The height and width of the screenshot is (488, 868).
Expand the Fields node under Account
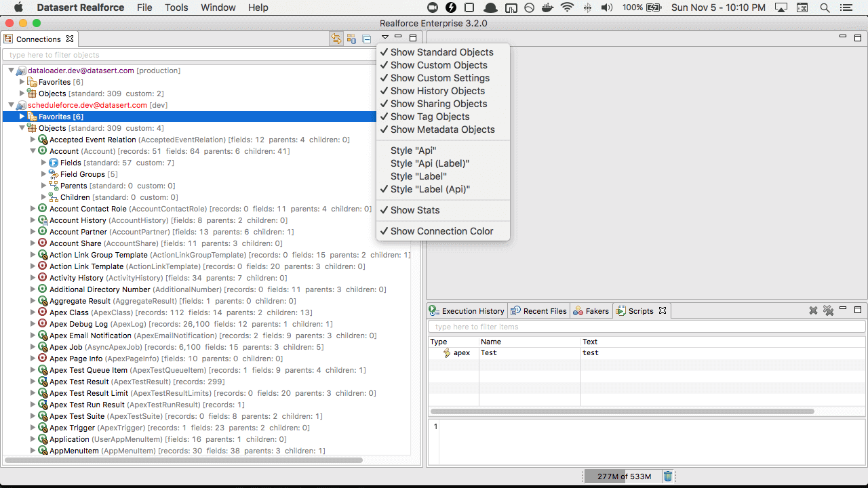point(43,163)
